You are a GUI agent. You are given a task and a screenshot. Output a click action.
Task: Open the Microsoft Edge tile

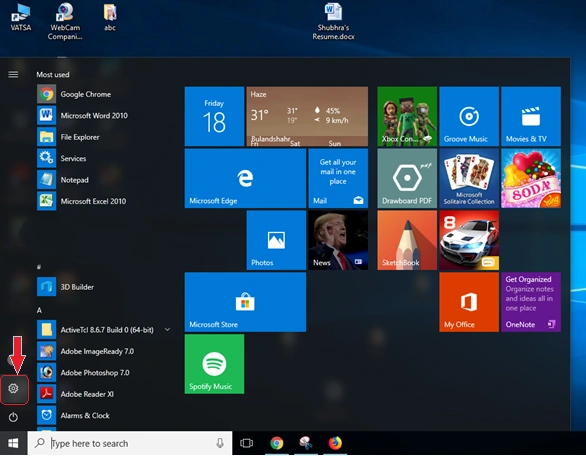pyautogui.click(x=245, y=178)
